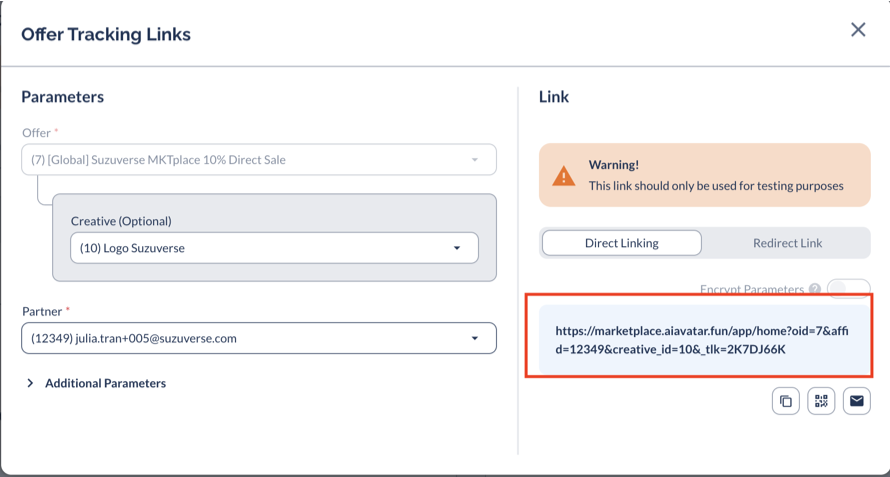The height and width of the screenshot is (477, 890).
Task: Open the QR code generator icon
Action: [821, 401]
